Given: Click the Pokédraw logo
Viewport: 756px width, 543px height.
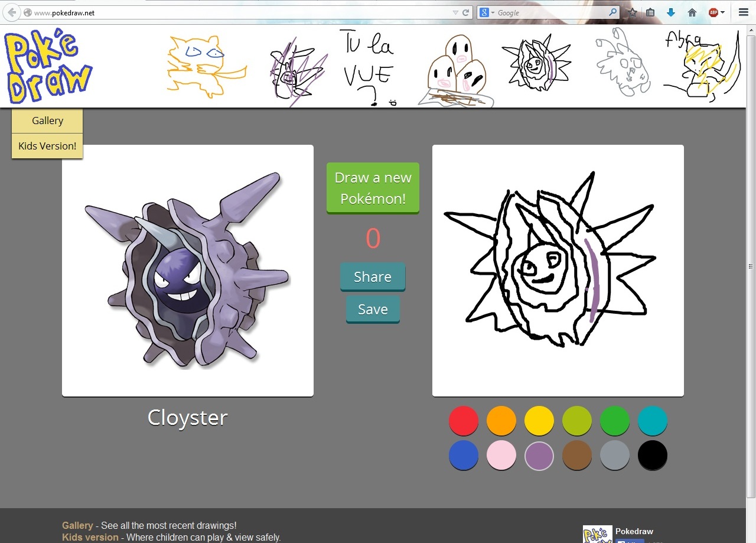Looking at the screenshot, I should point(48,66).
